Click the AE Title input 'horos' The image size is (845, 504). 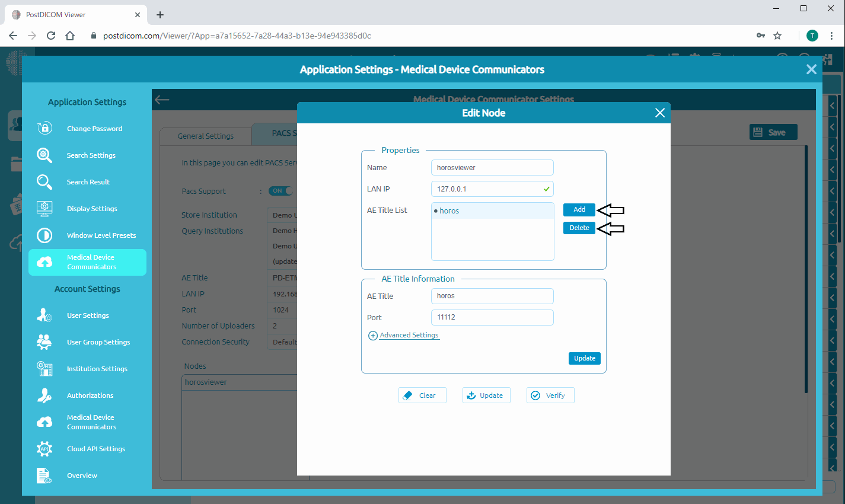click(x=492, y=296)
